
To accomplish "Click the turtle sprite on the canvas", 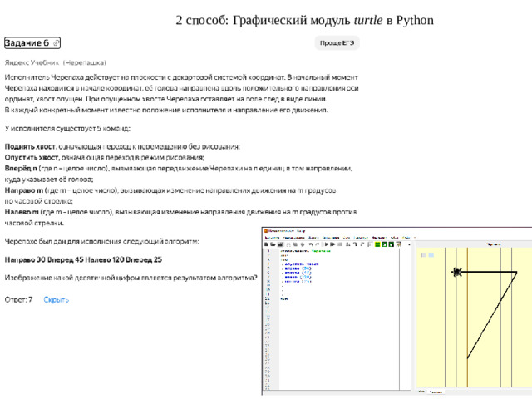I will (457, 272).
